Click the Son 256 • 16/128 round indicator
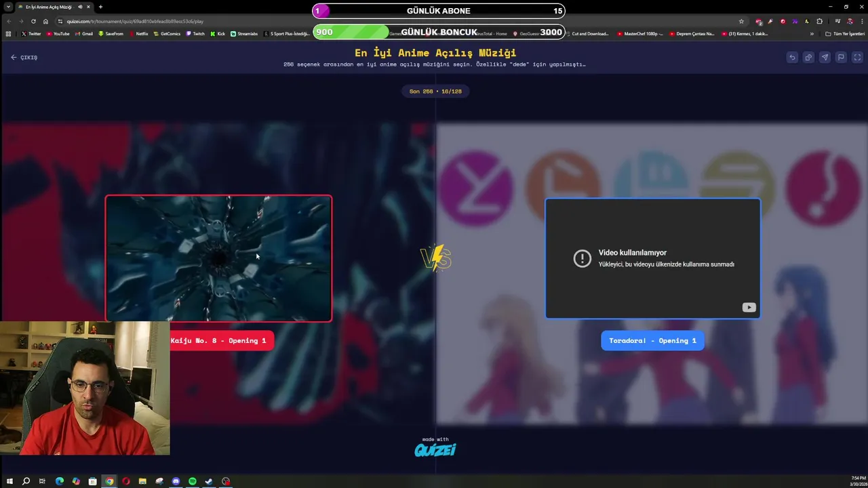The height and width of the screenshot is (488, 868). [435, 91]
